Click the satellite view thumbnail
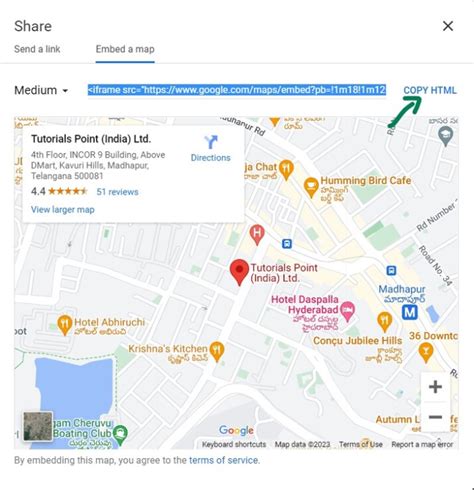Viewport: 474px width, 490px height. (x=38, y=426)
